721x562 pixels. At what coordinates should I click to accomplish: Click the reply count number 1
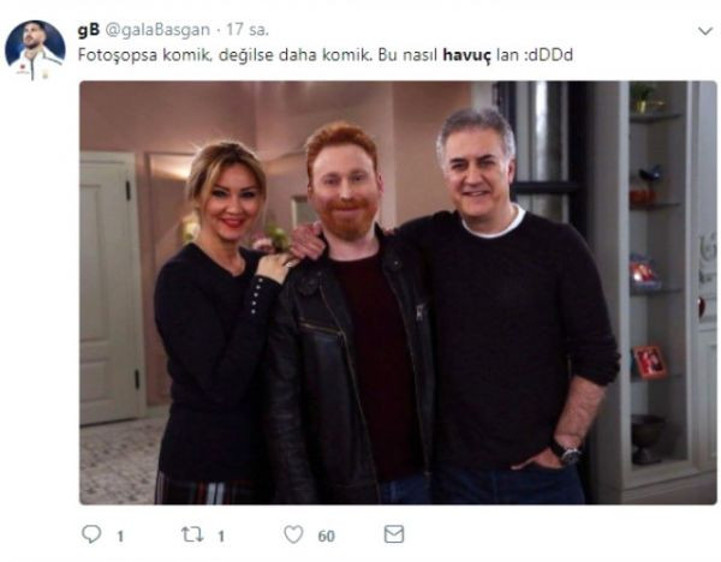tap(120, 536)
